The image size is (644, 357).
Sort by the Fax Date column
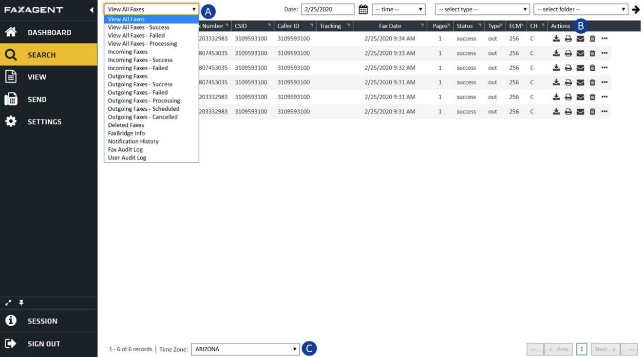tap(391, 26)
